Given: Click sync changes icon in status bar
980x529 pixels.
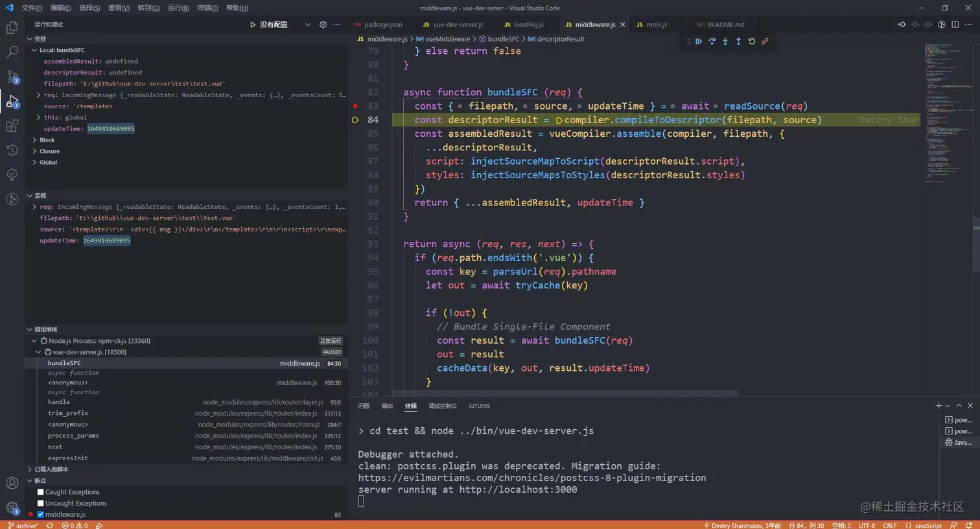Looking at the screenshot, I should pyautogui.click(x=50, y=525).
